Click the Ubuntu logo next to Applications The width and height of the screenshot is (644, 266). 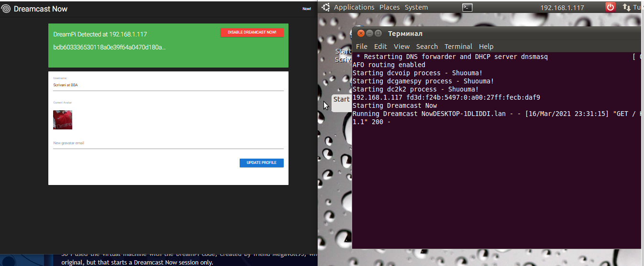[x=326, y=7]
